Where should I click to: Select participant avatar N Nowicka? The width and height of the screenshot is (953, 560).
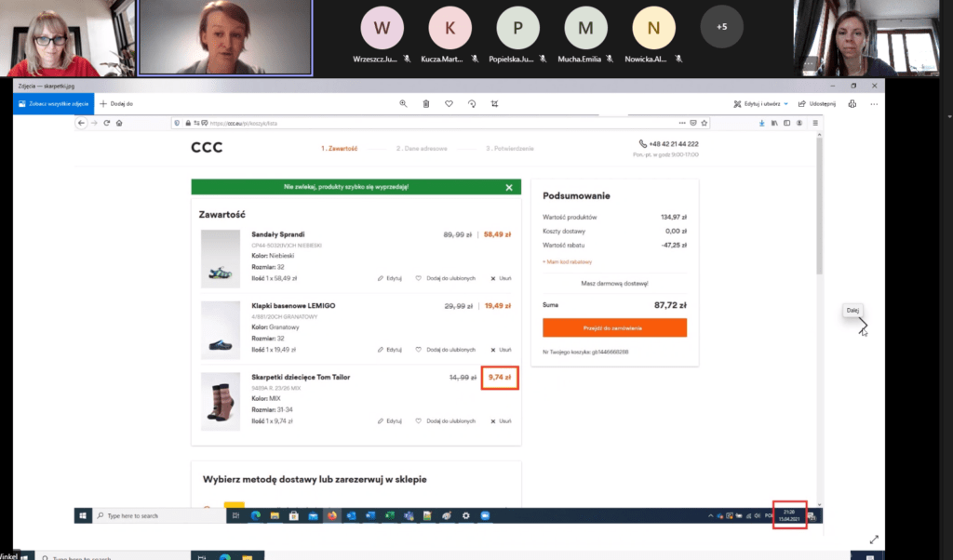(x=653, y=27)
